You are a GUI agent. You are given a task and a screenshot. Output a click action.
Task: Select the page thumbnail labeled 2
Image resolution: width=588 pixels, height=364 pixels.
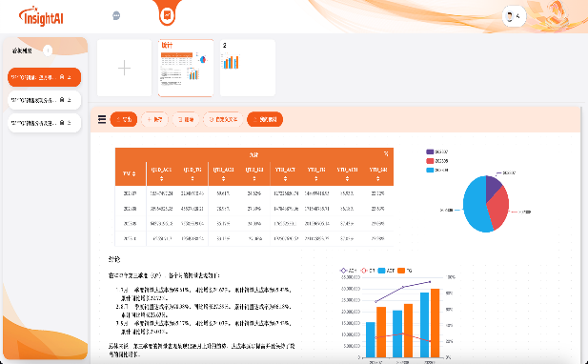pos(248,68)
